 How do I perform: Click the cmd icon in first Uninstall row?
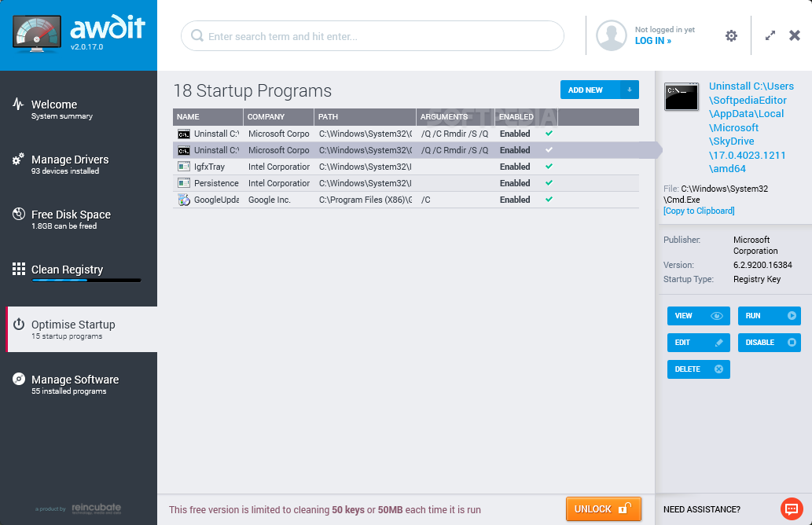coord(183,134)
